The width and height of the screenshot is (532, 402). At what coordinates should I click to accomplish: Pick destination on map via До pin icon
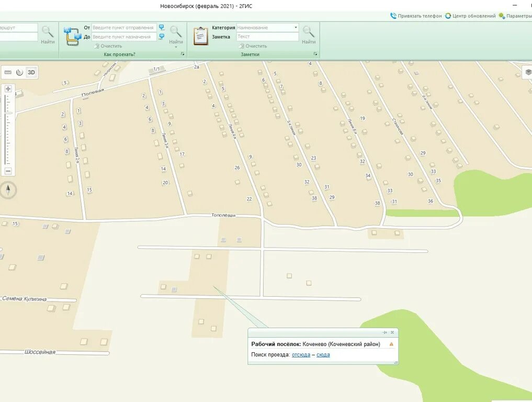[x=162, y=37]
